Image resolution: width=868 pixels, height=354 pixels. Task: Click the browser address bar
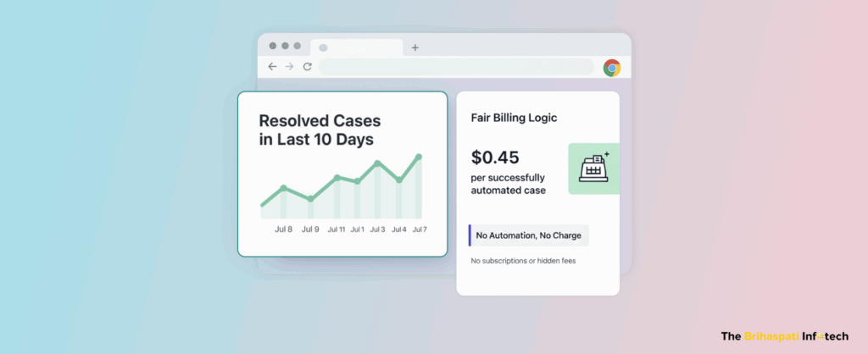click(x=456, y=67)
